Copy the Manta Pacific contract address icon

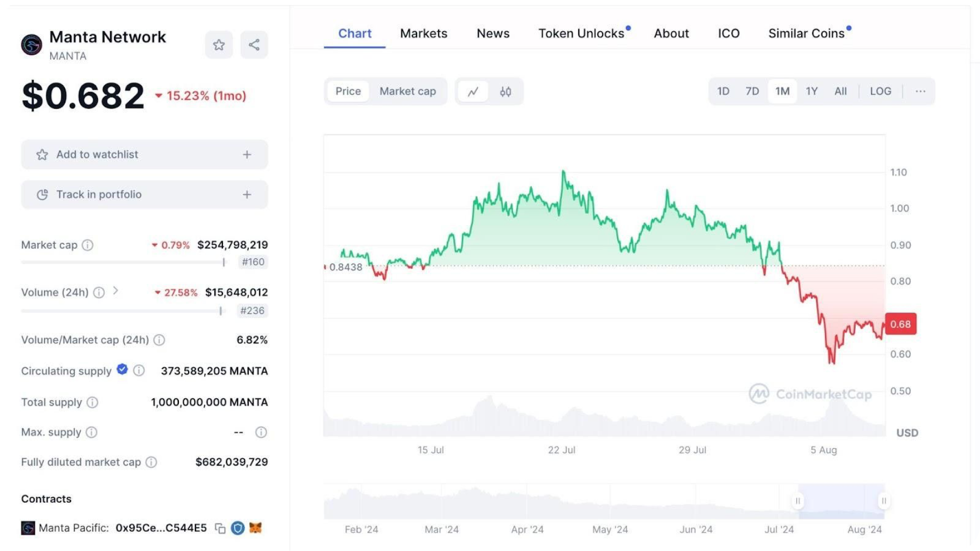[220, 528]
